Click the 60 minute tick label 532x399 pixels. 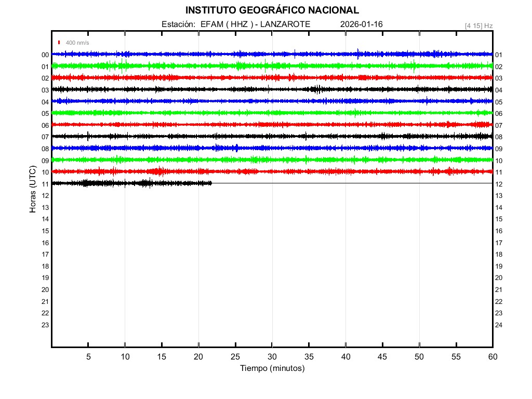pyautogui.click(x=492, y=357)
